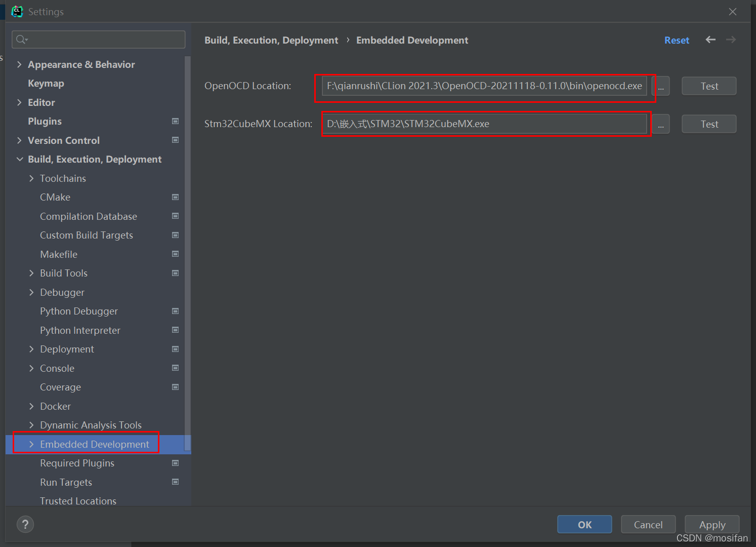The height and width of the screenshot is (547, 756).
Task: Select Required Plugins settings
Action: [77, 463]
